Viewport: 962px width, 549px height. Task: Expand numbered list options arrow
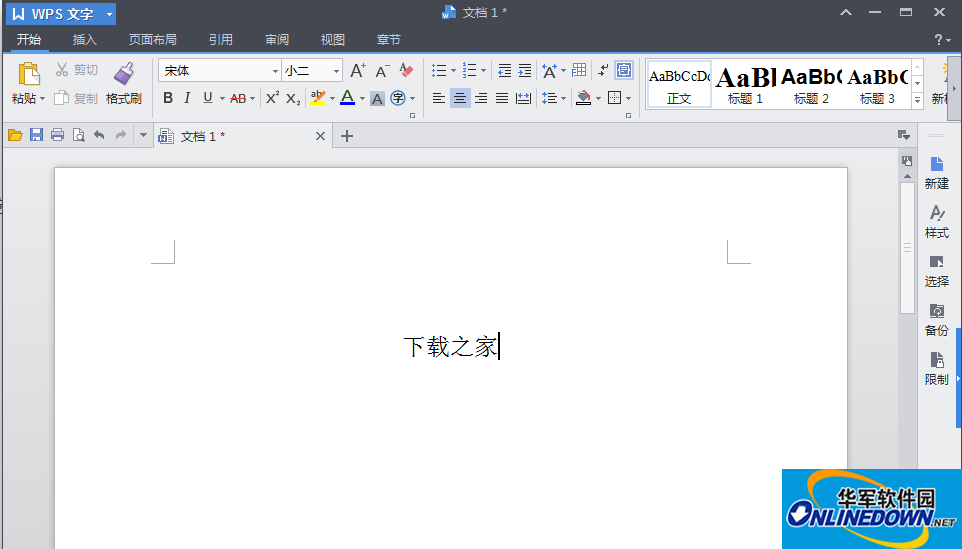point(483,71)
